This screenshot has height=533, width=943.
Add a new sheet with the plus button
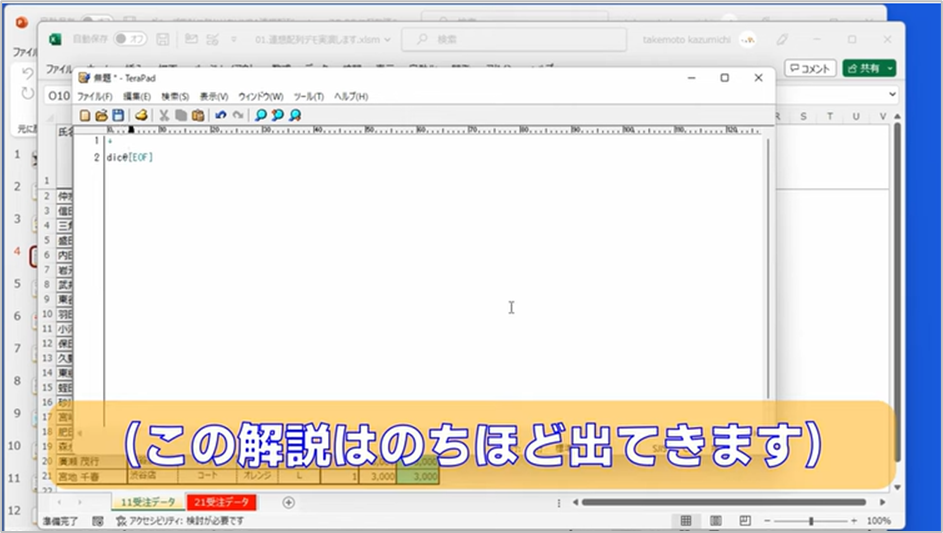(288, 502)
